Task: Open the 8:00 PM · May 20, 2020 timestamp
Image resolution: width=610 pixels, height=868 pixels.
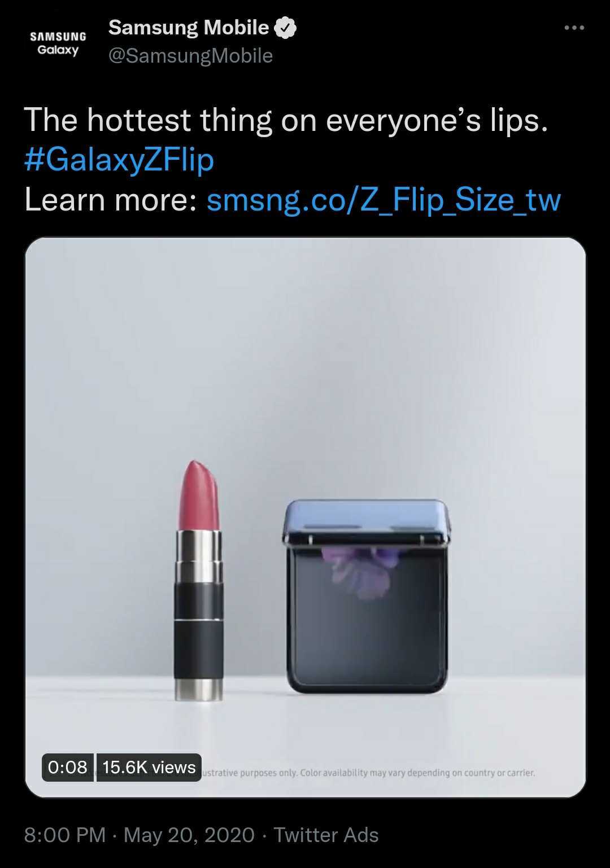Action: pyautogui.click(x=140, y=835)
